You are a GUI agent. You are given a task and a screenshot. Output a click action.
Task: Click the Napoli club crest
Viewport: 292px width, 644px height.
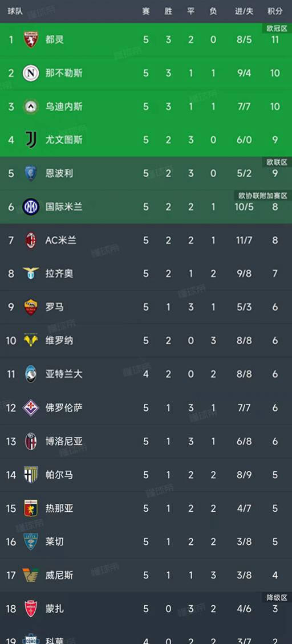pos(31,73)
